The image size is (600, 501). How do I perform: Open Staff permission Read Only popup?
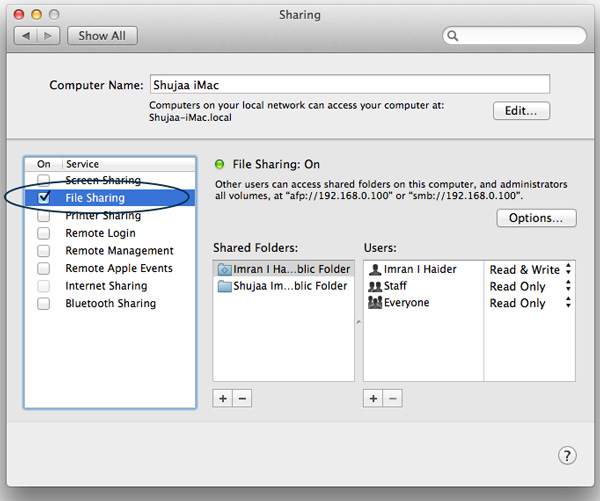pos(530,286)
